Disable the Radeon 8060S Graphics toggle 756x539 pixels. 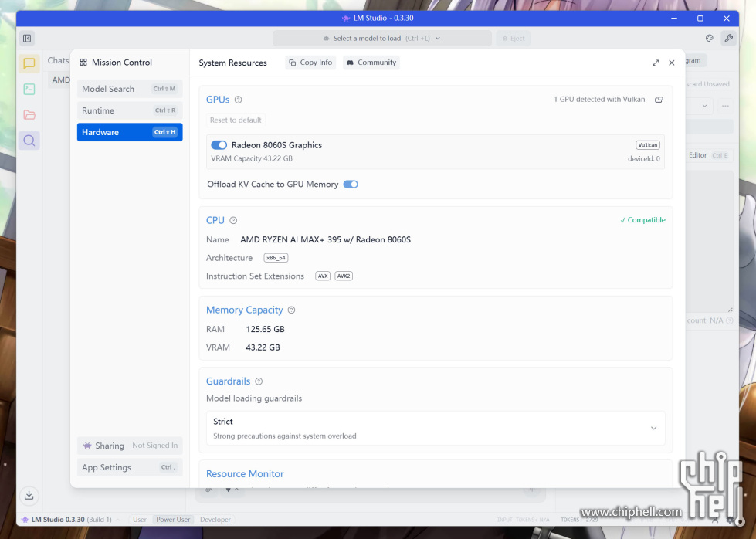(219, 145)
